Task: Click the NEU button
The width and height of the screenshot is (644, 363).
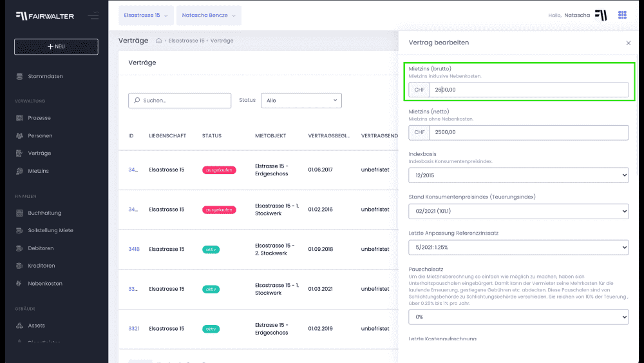Action: click(x=56, y=46)
